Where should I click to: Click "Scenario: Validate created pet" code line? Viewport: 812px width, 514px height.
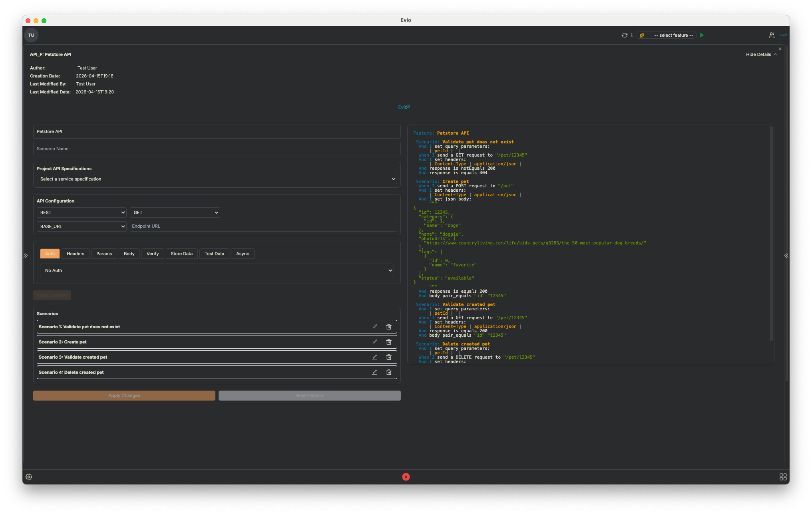coord(456,304)
